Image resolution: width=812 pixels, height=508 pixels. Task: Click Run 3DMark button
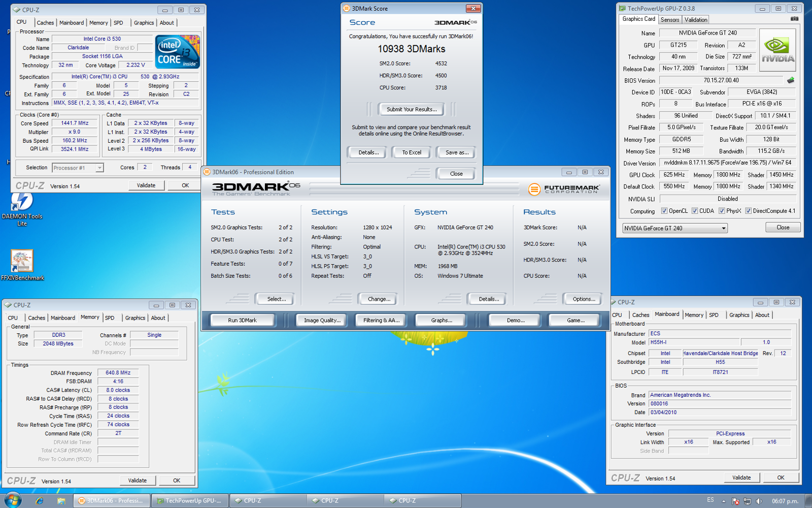tap(242, 320)
